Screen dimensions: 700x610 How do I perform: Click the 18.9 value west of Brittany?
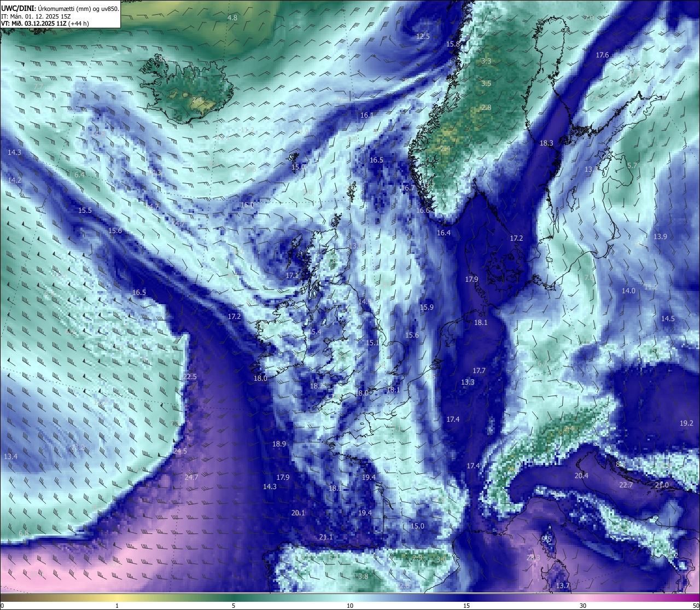(x=279, y=444)
